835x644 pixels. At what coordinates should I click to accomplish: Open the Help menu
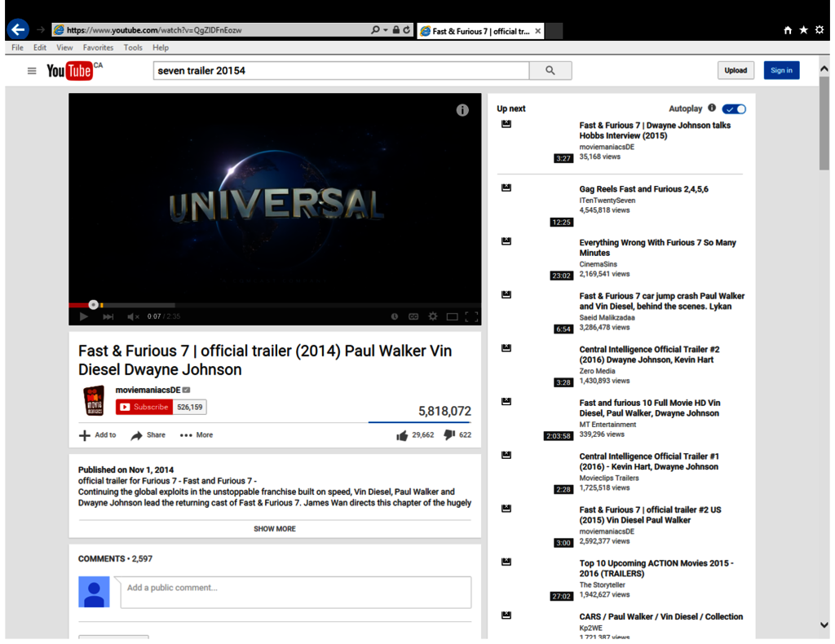tap(161, 47)
